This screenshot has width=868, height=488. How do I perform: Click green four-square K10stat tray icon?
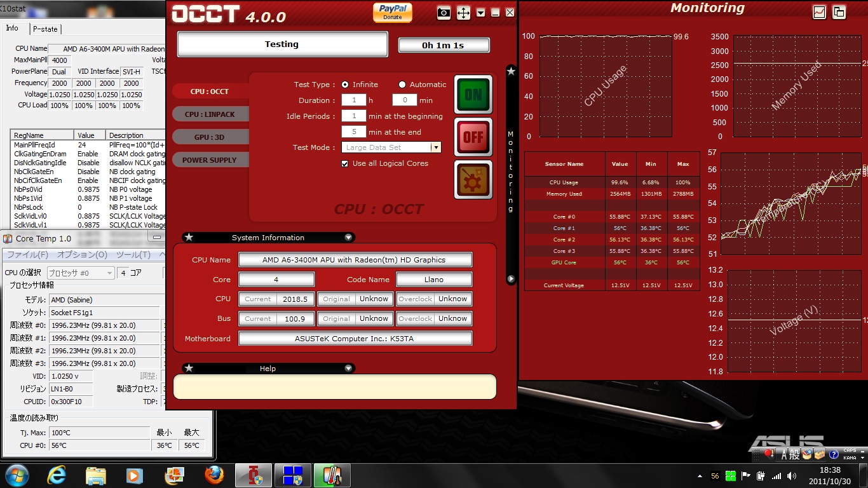(x=731, y=476)
